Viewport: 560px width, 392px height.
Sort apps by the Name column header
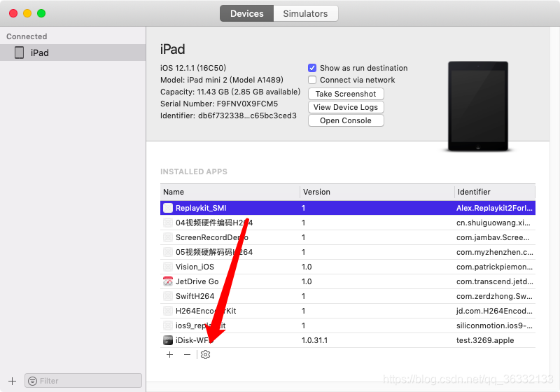(230, 192)
